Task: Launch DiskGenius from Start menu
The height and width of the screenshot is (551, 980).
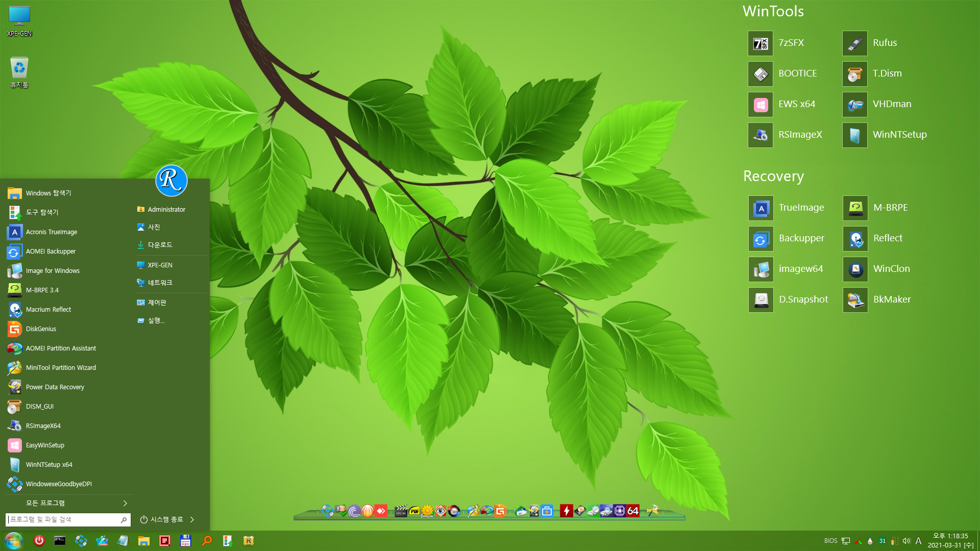Action: pyautogui.click(x=68, y=329)
